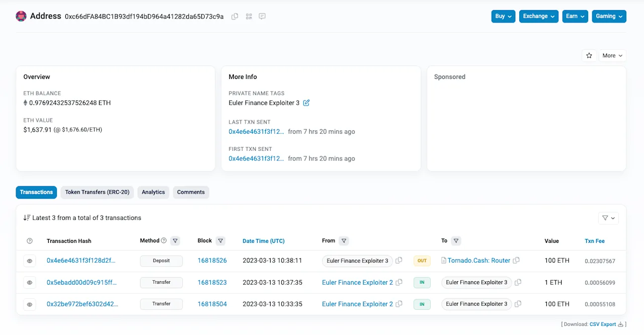Copy To address in block 16818504 row

tap(518, 304)
